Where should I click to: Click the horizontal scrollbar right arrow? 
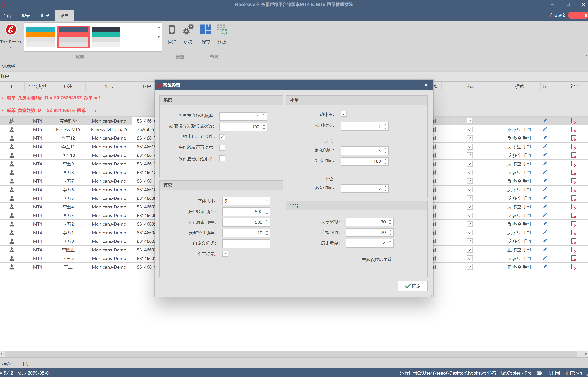coord(586,354)
